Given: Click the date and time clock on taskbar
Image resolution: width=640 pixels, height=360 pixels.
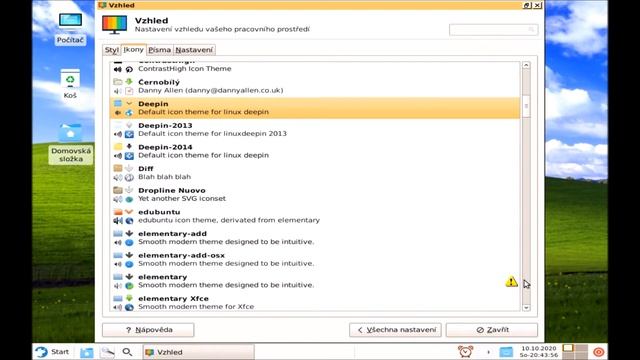Looking at the screenshot, I should pyautogui.click(x=539, y=352).
